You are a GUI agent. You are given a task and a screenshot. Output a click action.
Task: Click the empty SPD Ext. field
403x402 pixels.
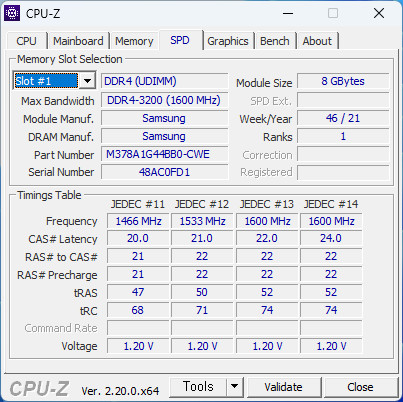click(x=343, y=100)
